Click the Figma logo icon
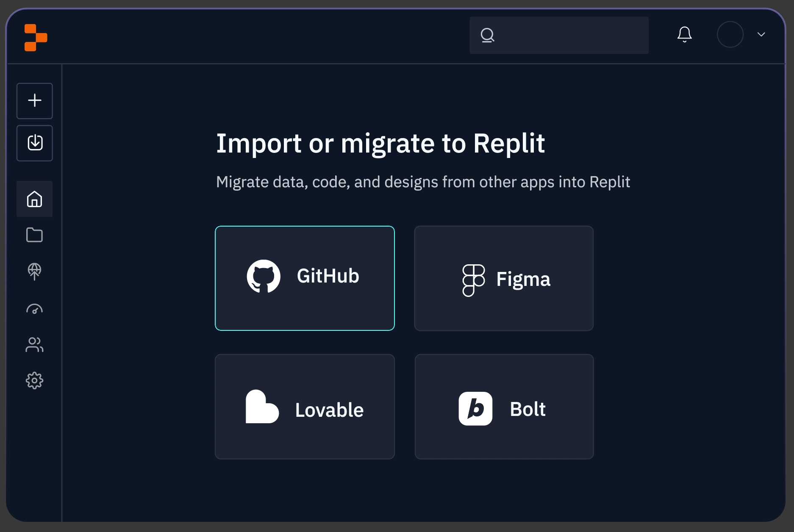794x532 pixels. coord(473,280)
